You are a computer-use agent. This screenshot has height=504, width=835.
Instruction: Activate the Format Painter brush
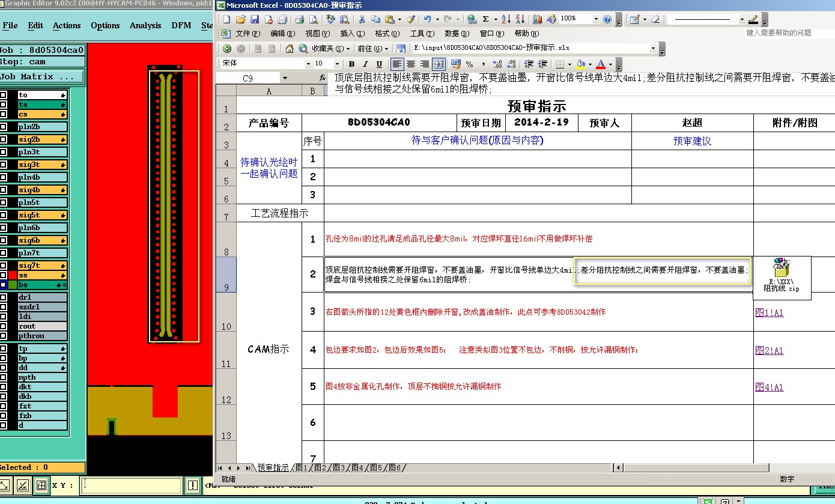click(410, 19)
